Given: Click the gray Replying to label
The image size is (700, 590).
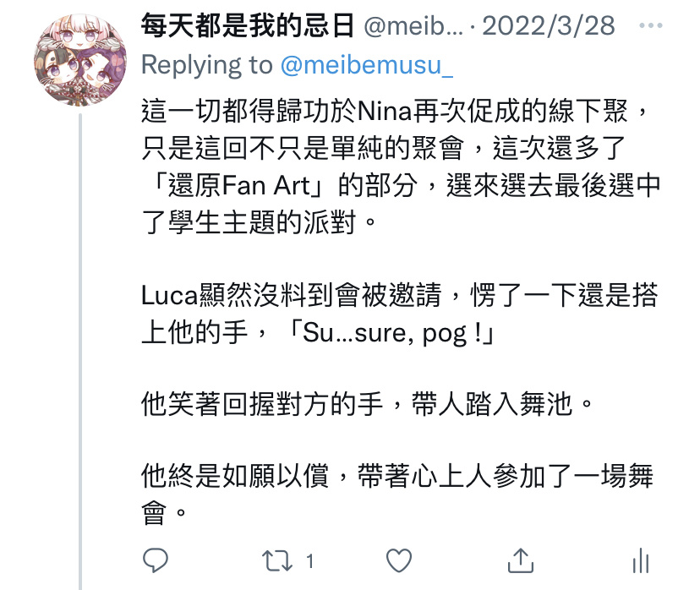Looking at the screenshot, I should tap(206, 65).
